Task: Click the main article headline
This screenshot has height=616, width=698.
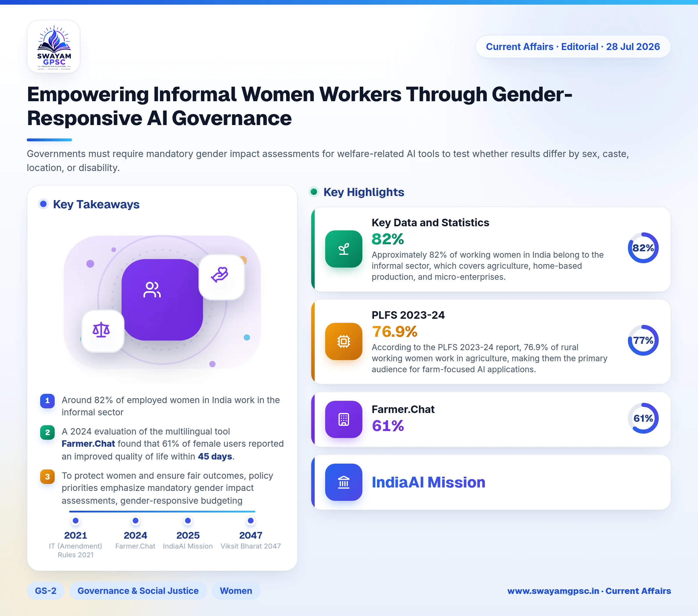Action: 300,106
